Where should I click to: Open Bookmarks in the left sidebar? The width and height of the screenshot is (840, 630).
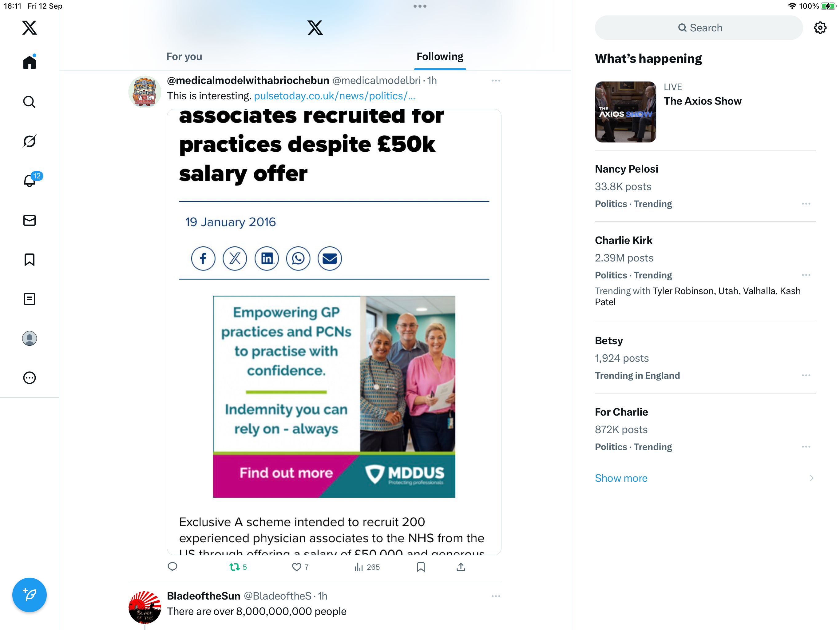[x=29, y=260]
